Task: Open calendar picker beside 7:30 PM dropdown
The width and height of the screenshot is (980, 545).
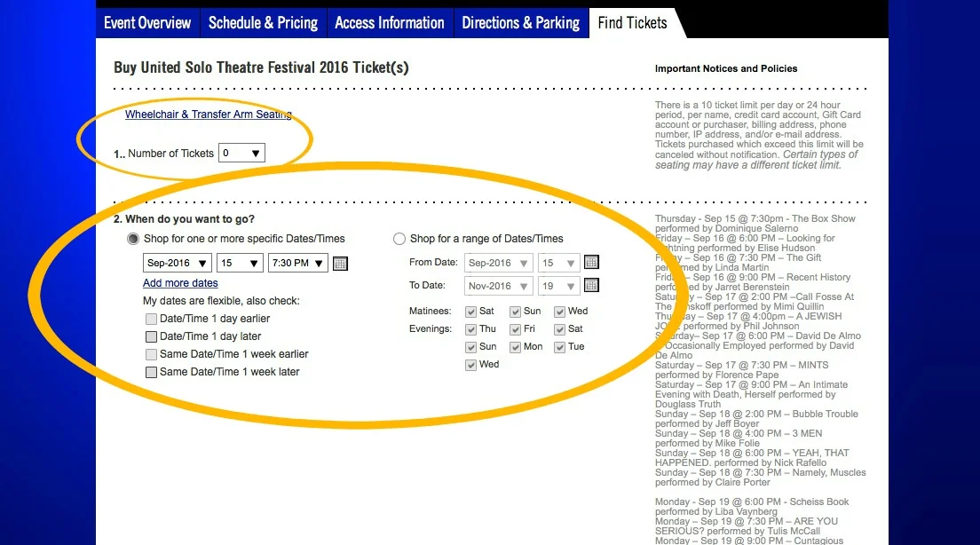Action: tap(340, 263)
